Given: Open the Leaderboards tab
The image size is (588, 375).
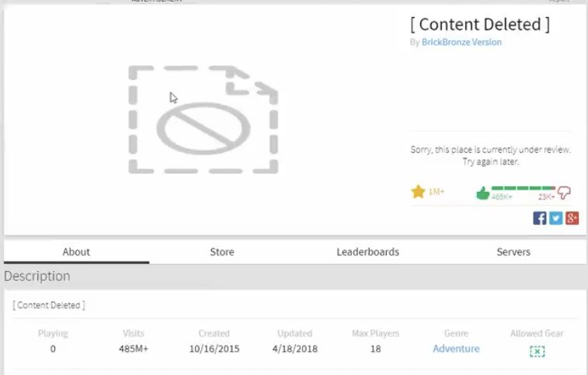Looking at the screenshot, I should tap(367, 252).
